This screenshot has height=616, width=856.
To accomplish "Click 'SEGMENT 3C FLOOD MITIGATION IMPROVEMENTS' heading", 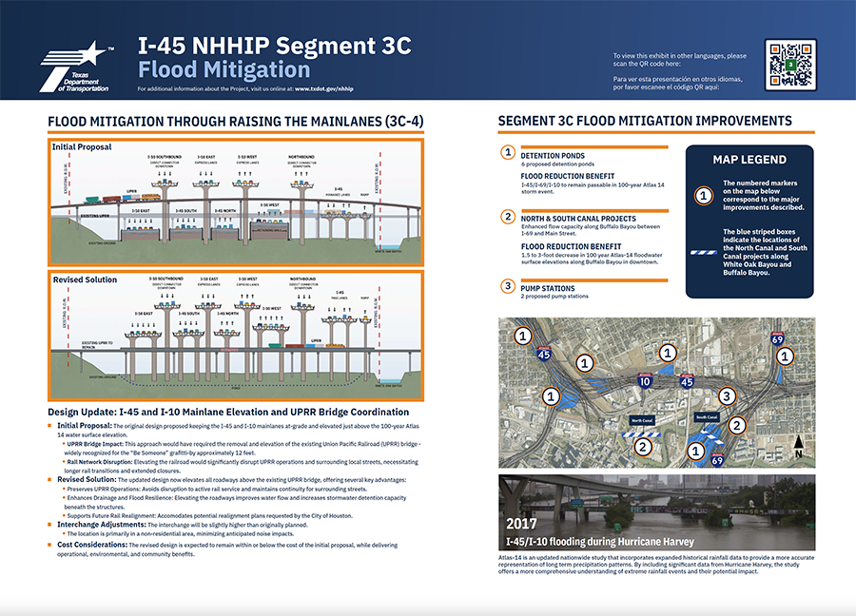I will coord(645,121).
